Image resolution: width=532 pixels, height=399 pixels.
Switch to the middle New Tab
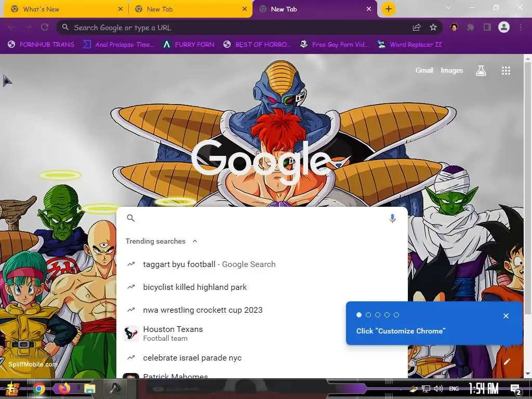(x=190, y=9)
